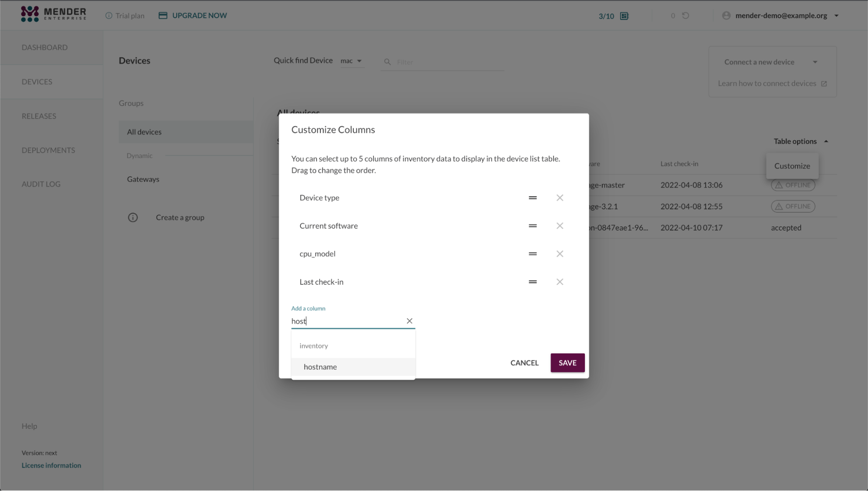
Task: Click the user avatar icon in the top bar
Action: (726, 16)
